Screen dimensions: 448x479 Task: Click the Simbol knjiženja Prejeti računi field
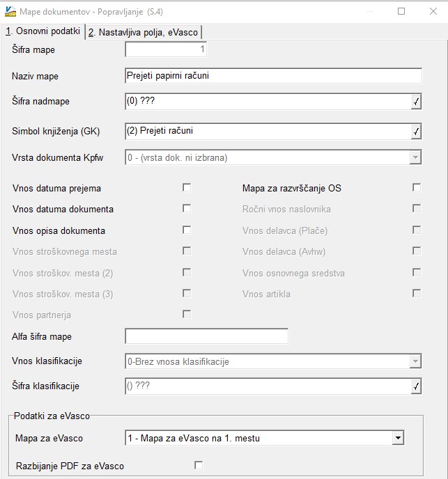coord(268,132)
